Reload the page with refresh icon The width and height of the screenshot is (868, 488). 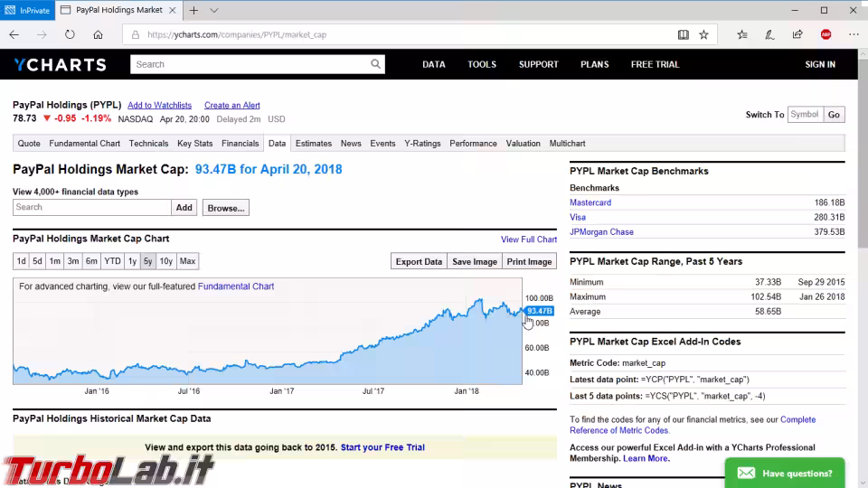point(70,34)
